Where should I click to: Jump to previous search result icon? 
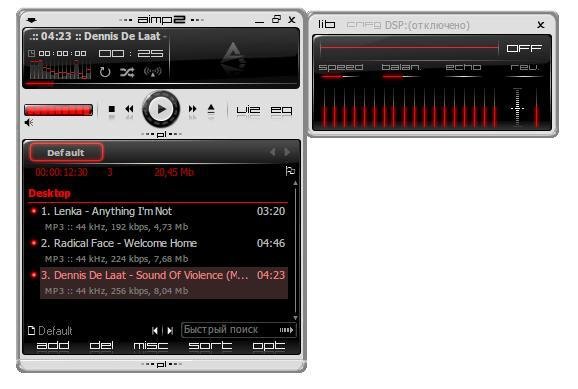click(155, 331)
